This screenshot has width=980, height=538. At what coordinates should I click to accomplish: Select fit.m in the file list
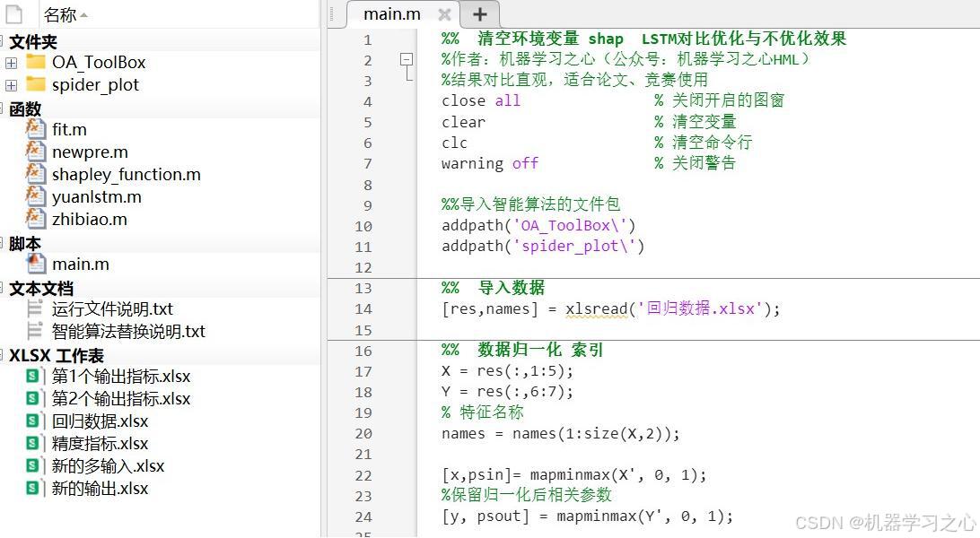tap(69, 129)
